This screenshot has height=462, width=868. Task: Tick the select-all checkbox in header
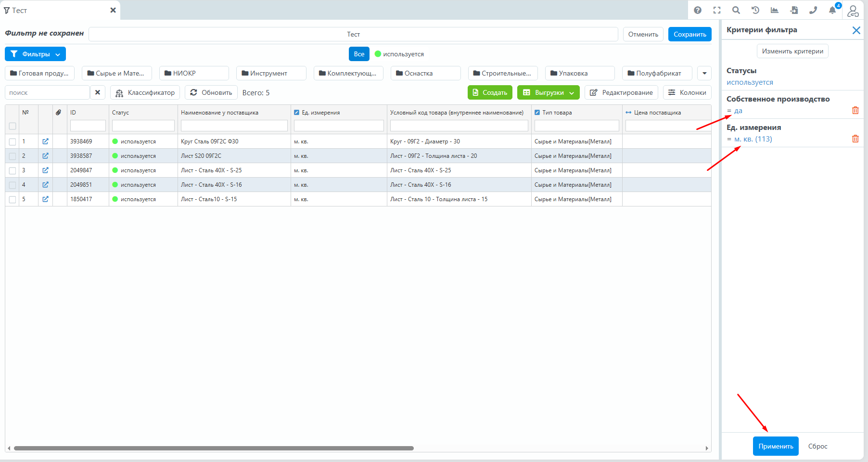tap(13, 126)
